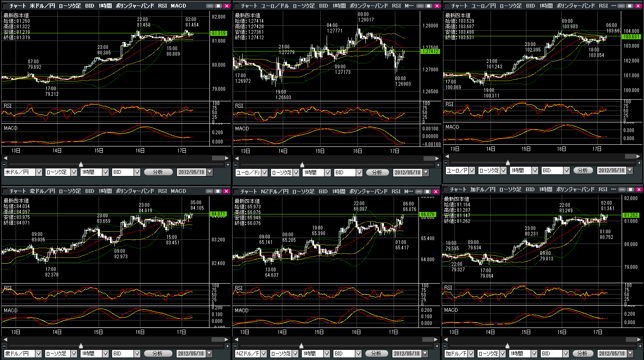
Task: Click the 始値:65.973 value in NZドル/円 chart
Action: click(248, 207)
